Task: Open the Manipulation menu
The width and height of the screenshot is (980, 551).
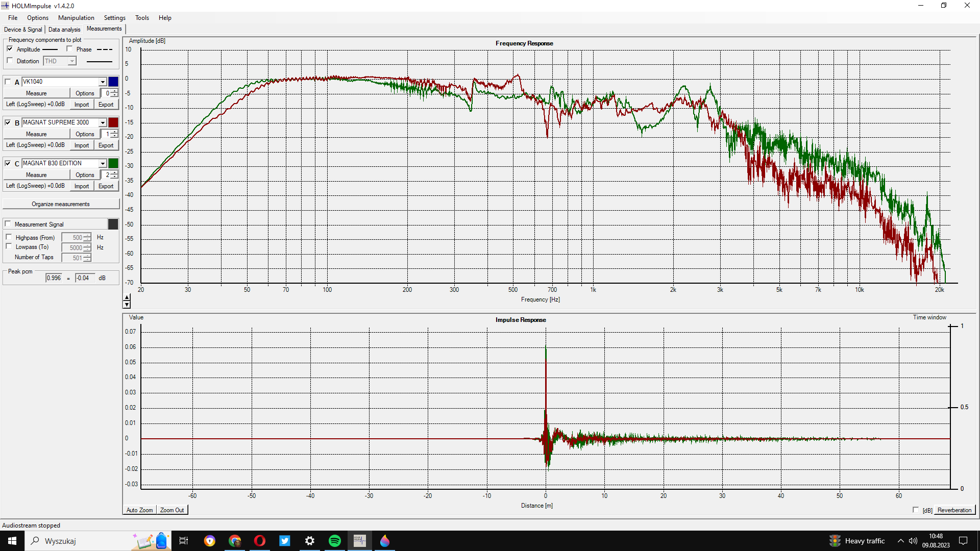Action: coord(76,17)
